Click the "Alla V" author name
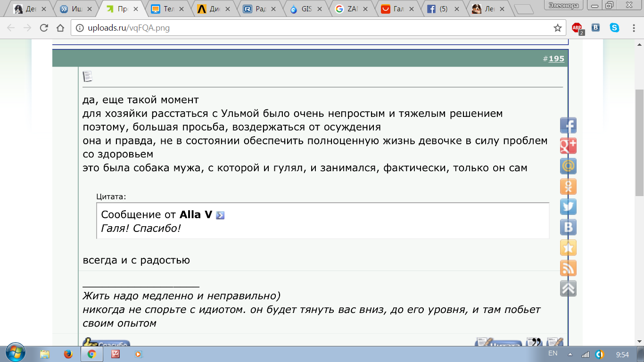Screen dimensions: 644x362 (196, 214)
